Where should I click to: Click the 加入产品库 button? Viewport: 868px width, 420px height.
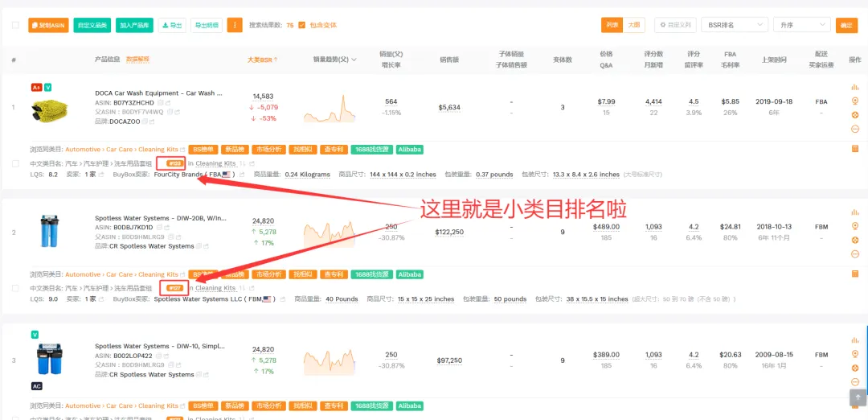[134, 26]
